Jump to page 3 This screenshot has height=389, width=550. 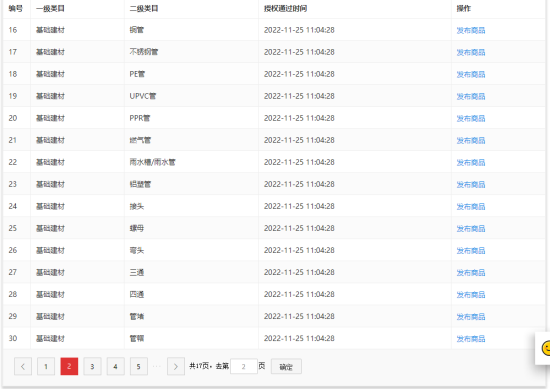pyautogui.click(x=92, y=367)
